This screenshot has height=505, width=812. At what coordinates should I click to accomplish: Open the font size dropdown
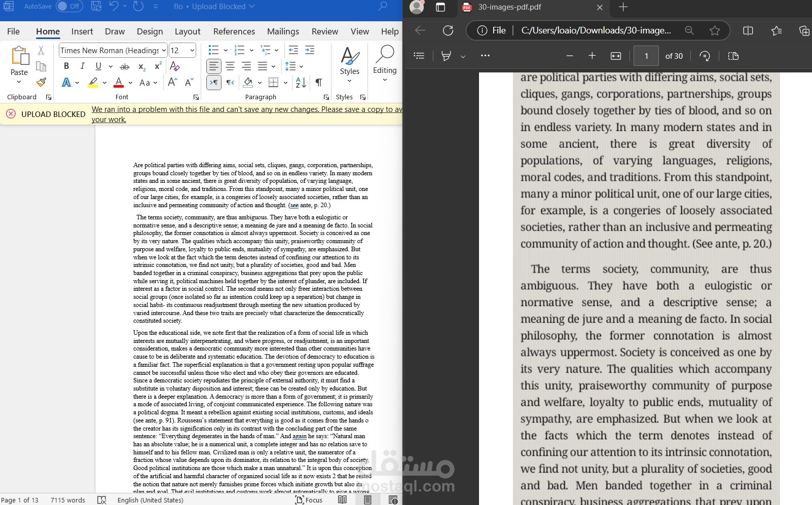point(192,50)
